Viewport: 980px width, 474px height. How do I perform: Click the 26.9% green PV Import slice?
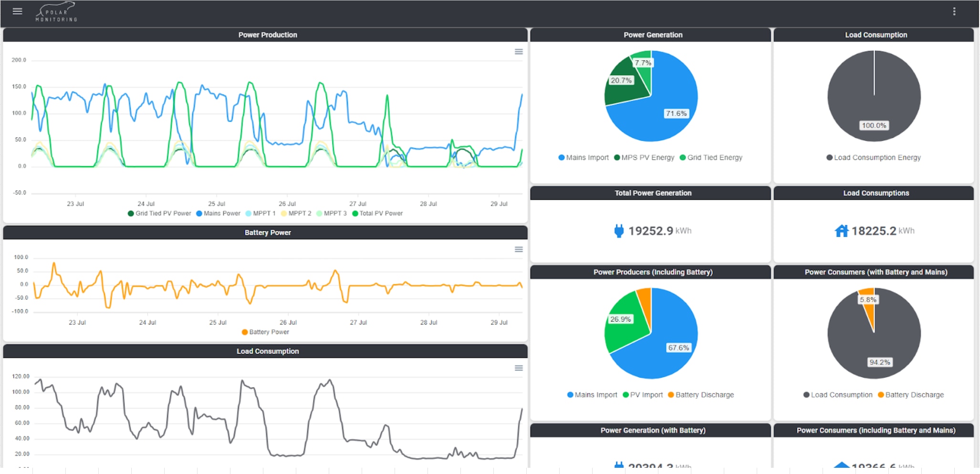coord(625,324)
